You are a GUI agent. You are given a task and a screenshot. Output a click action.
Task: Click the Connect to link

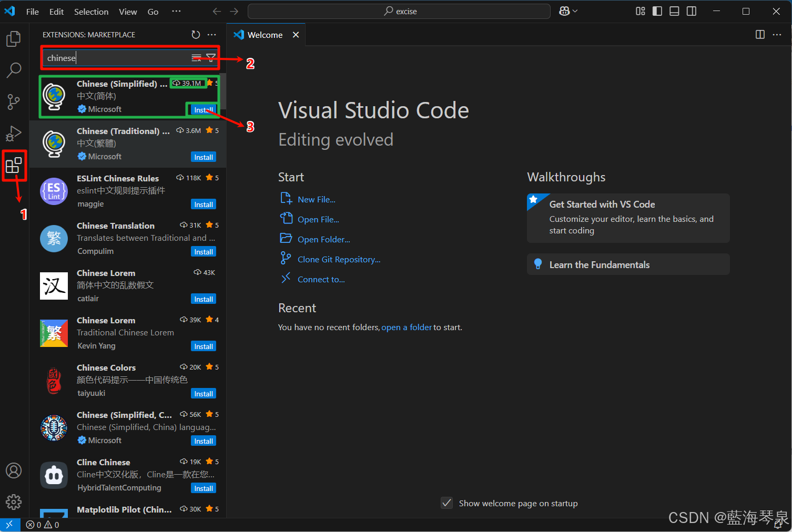(x=321, y=279)
